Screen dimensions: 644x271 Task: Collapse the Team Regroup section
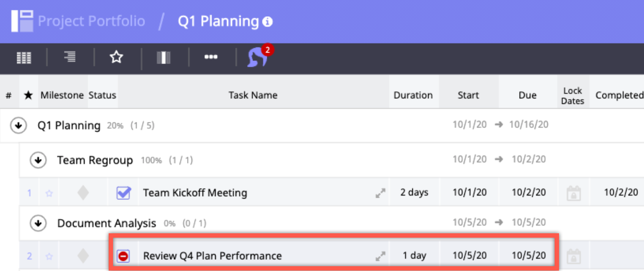click(x=38, y=160)
